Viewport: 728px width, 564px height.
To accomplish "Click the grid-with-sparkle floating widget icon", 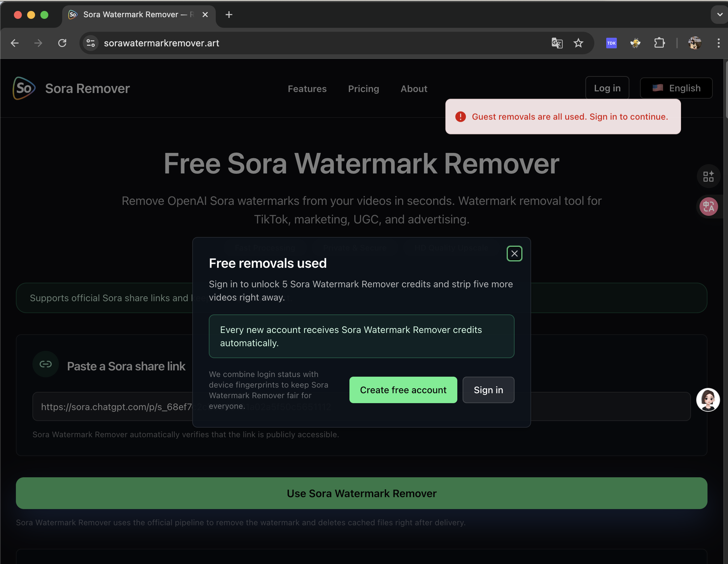I will tap(709, 176).
